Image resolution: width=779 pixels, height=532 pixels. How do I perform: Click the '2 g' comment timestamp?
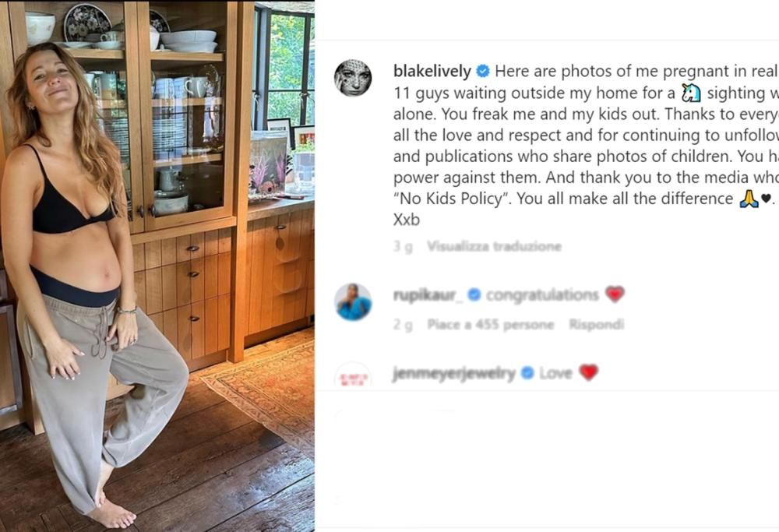pos(403,324)
